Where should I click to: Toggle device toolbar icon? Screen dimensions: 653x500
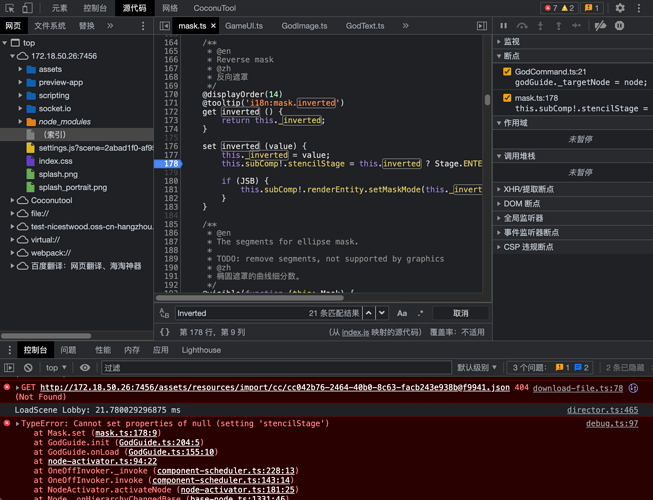(27, 8)
